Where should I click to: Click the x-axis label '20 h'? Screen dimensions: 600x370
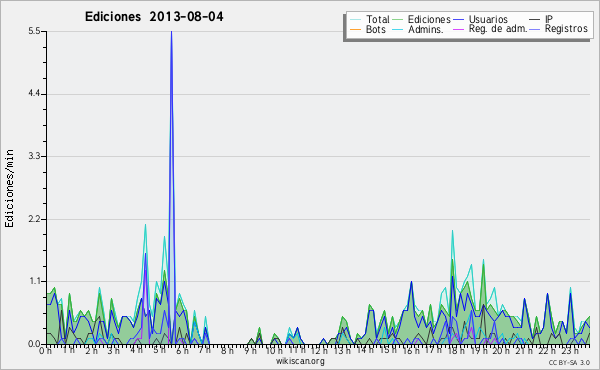501,351
